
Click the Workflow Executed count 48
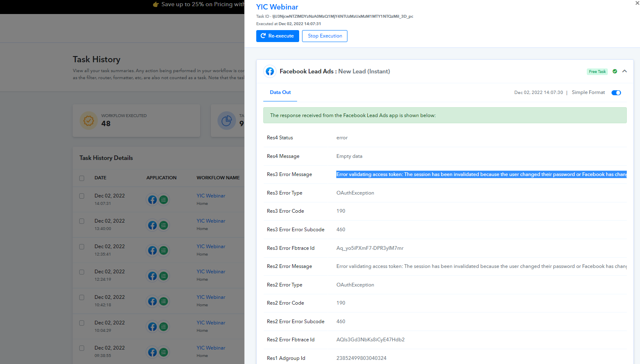click(106, 124)
